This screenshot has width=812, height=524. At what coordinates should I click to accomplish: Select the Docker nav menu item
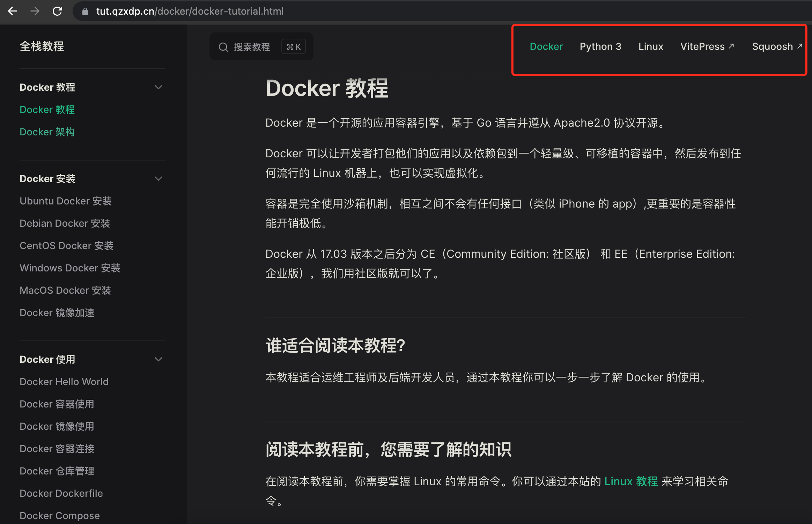click(546, 46)
